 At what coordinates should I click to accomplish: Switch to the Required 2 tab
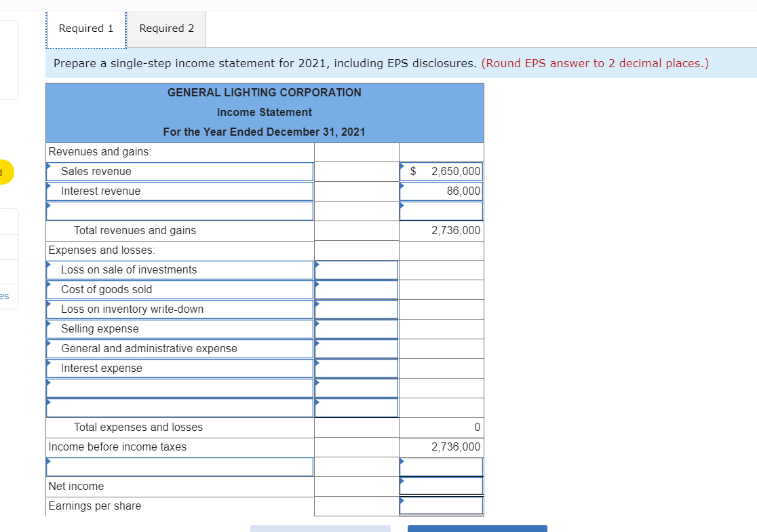166,28
